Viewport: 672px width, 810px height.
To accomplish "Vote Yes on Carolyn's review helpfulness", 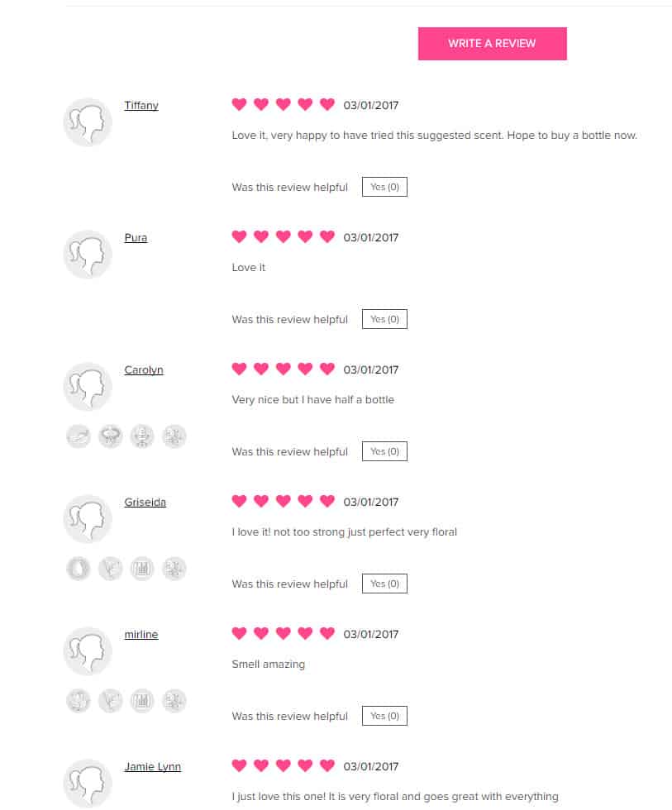I will pyautogui.click(x=384, y=451).
